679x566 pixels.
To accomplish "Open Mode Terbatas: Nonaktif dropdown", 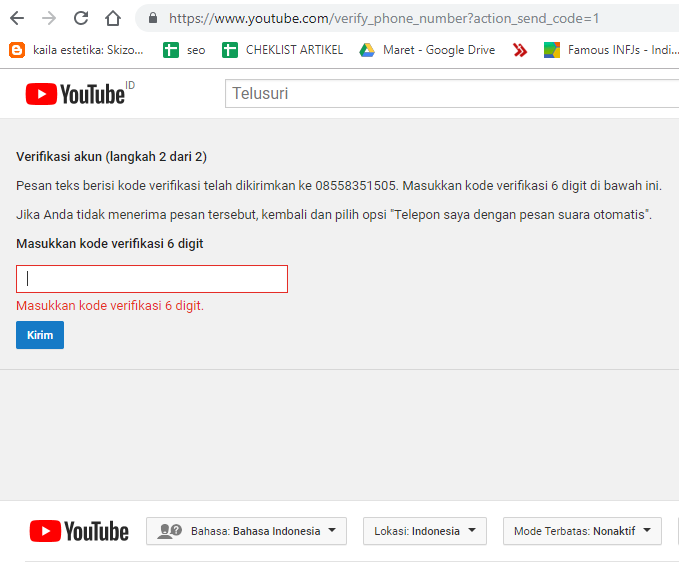I will (582, 531).
